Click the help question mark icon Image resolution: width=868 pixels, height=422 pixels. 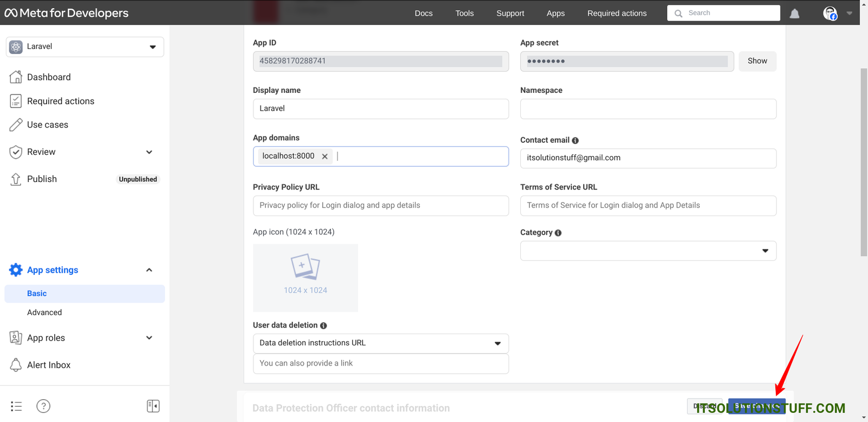click(x=43, y=406)
